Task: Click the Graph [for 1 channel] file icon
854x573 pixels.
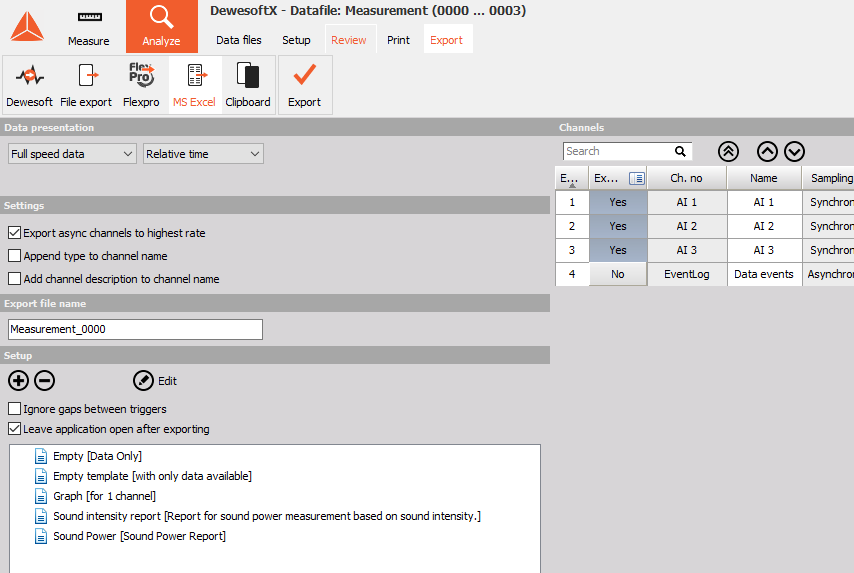Action: [41, 496]
